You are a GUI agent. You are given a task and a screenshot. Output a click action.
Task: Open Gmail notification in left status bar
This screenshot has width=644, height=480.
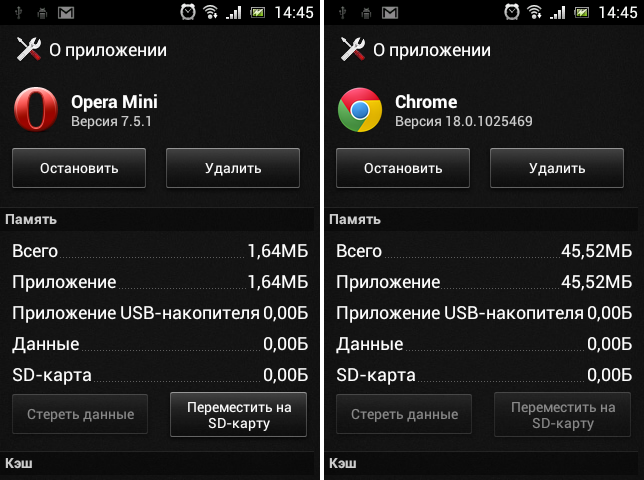coord(66,13)
